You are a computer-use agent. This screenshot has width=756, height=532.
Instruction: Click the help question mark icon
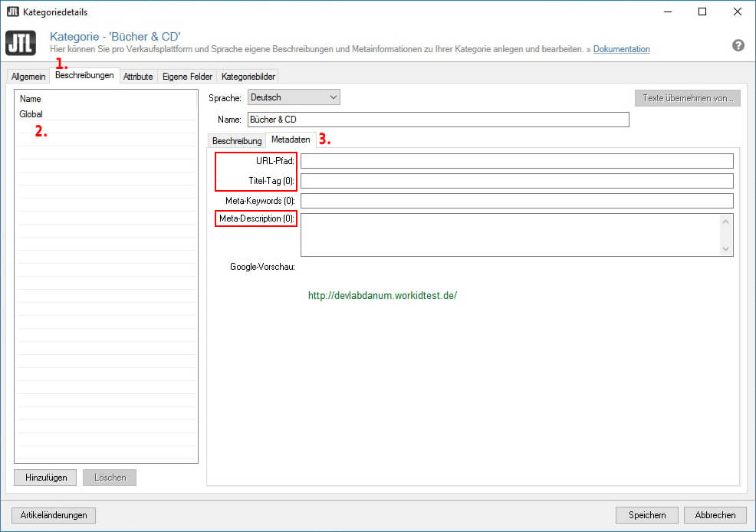[x=738, y=45]
